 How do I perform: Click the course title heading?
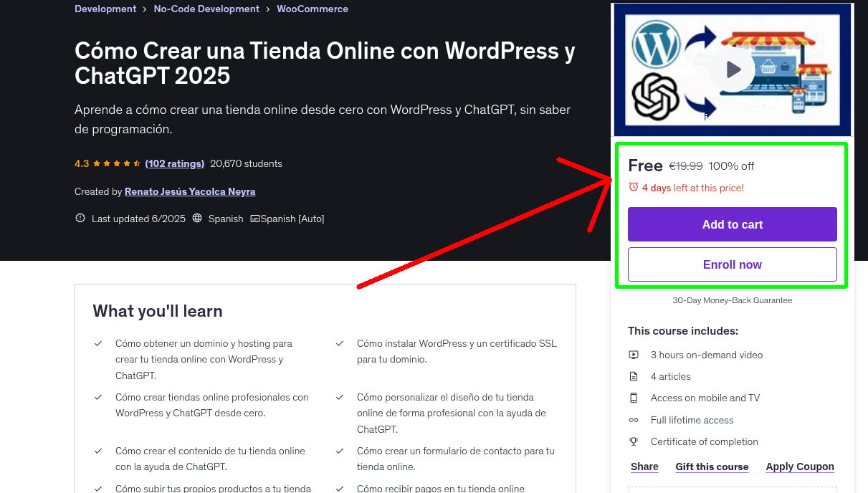point(325,63)
